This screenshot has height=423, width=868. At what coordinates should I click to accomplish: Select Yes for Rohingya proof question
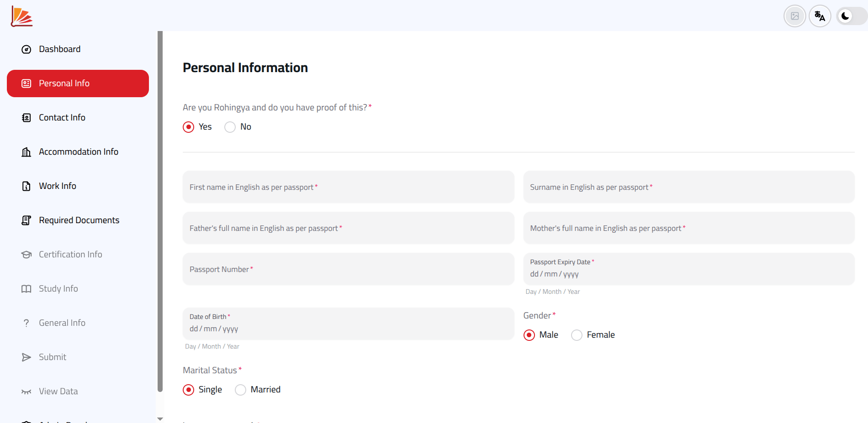coord(188,127)
